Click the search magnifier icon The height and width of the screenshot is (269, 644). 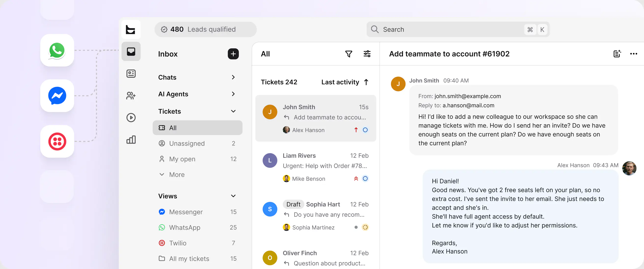tap(375, 29)
